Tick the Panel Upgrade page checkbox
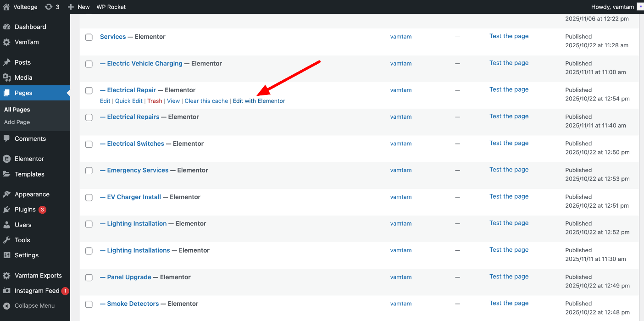Image resolution: width=644 pixels, height=321 pixels. click(x=89, y=277)
